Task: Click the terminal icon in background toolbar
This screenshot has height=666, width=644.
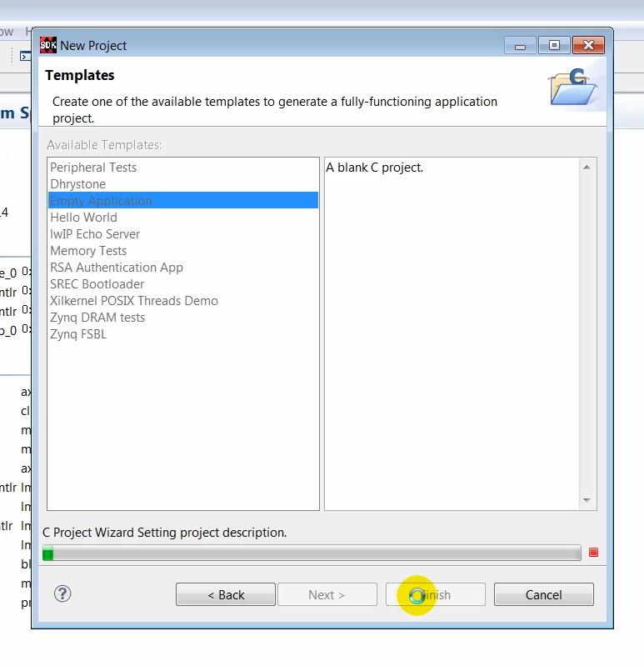Action: [26, 56]
